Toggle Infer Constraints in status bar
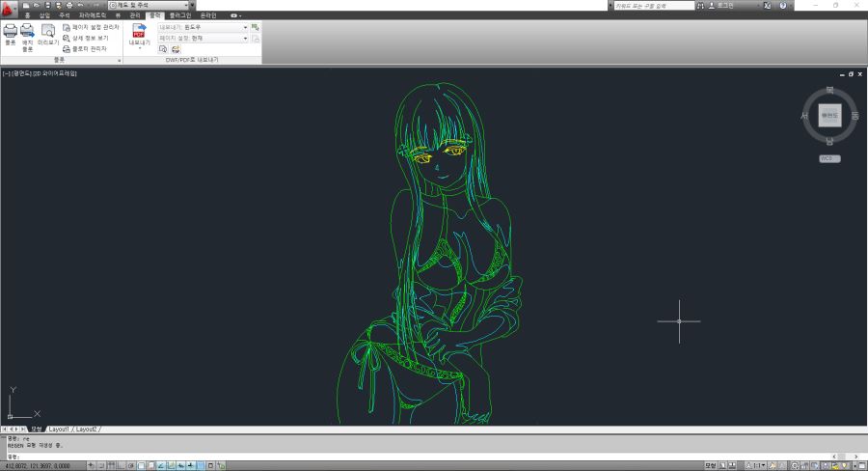The width and height of the screenshot is (868, 471). [x=91, y=465]
